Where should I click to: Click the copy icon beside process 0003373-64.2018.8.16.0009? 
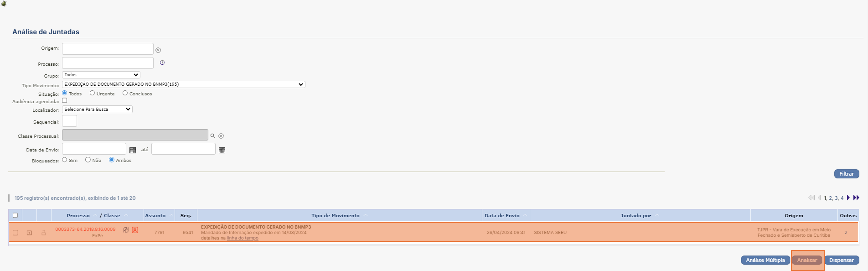(x=126, y=230)
